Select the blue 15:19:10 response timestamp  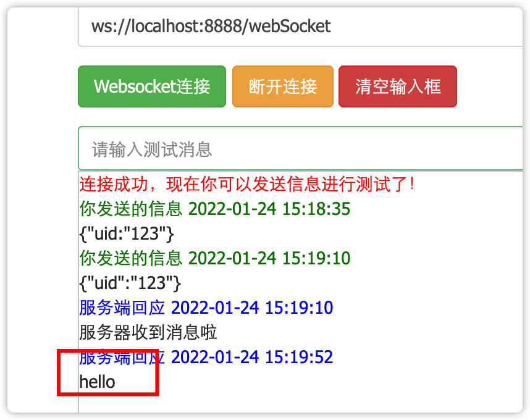(x=299, y=308)
